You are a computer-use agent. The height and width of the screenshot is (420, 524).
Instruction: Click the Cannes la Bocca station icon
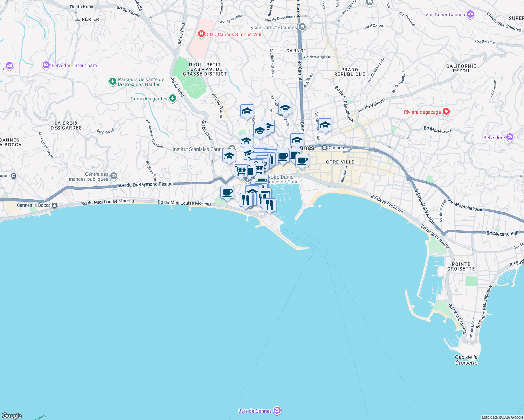tap(54, 205)
